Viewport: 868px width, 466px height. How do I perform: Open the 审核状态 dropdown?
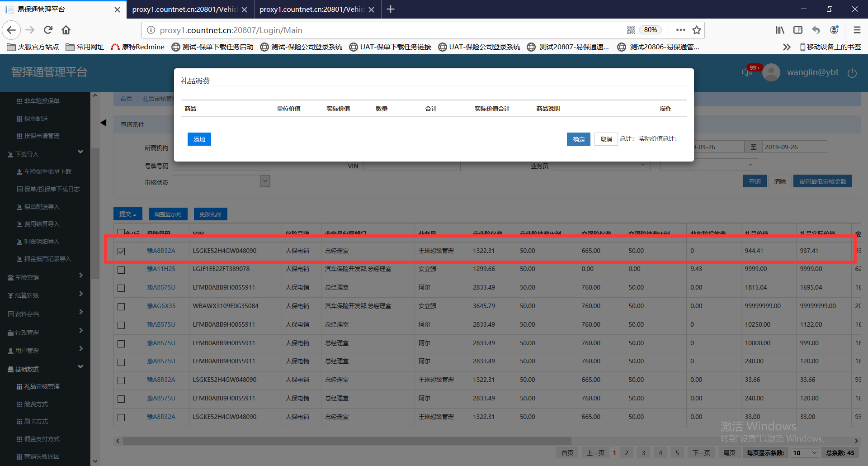(x=265, y=181)
